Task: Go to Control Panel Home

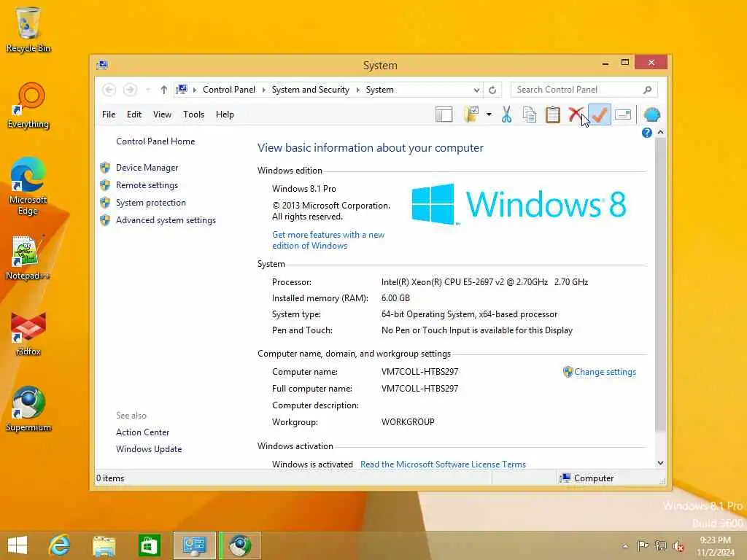Action: [155, 141]
